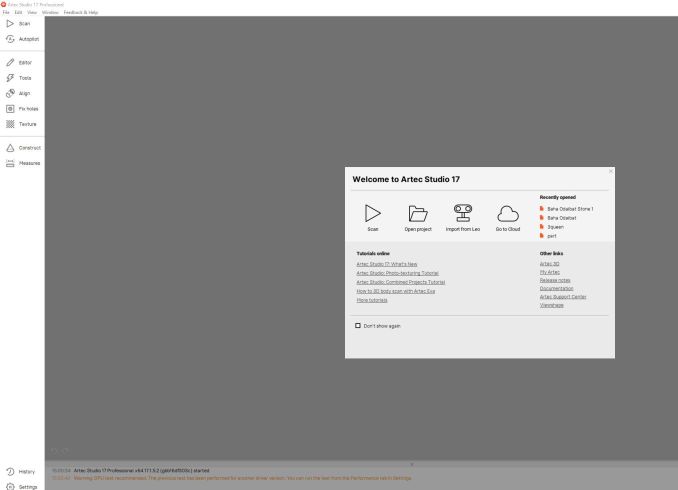678x490 pixels.
Task: Click the GPU test warning log message
Action: [x=242, y=478]
